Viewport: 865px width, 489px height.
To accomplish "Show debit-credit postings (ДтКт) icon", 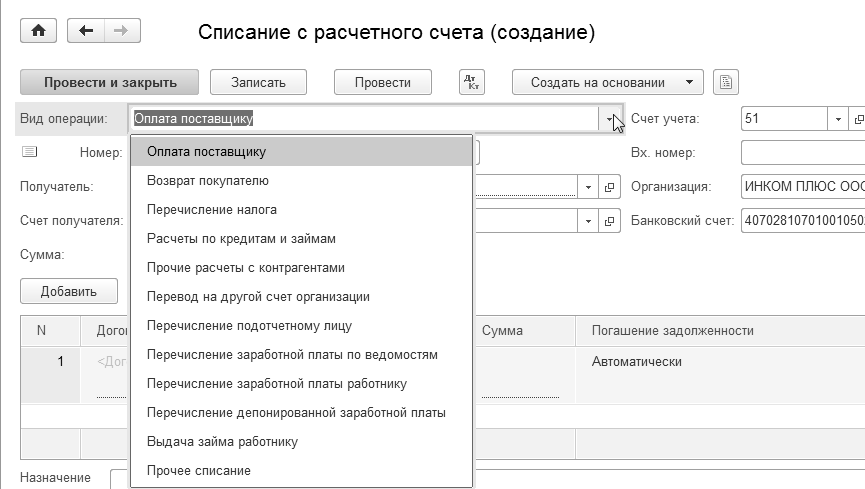I will point(471,82).
